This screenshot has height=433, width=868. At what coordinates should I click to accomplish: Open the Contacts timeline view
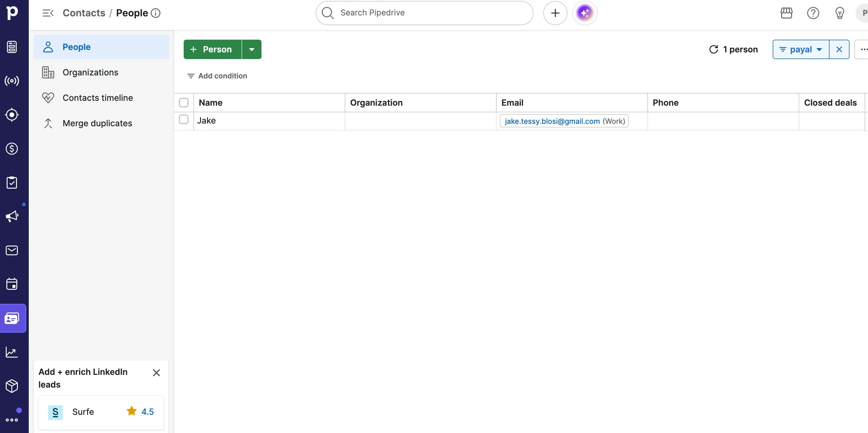(x=98, y=98)
